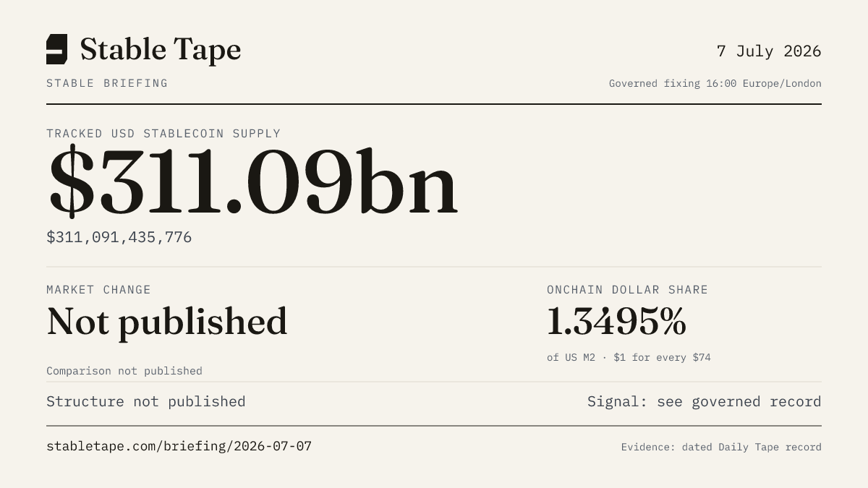Click the Governed fixing 16:00 Europe/London note
Screen dimensions: 868x488
pyautogui.click(x=715, y=84)
